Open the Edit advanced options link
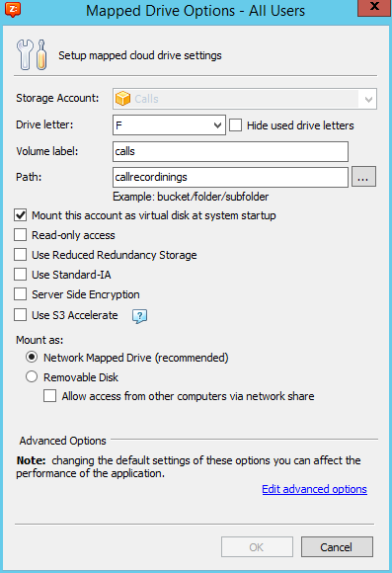392x573 pixels. pos(314,489)
